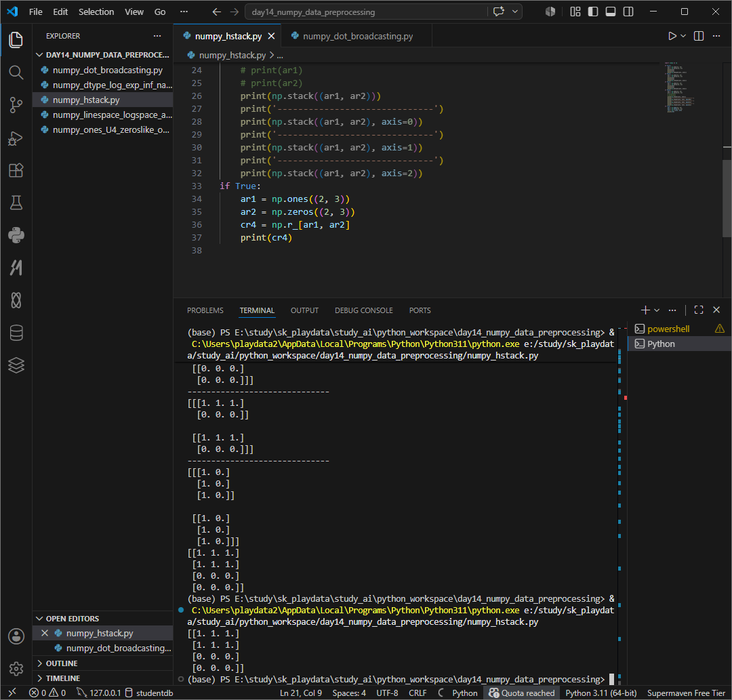Maximize the terminal panel size
The width and height of the screenshot is (732, 700).
[x=698, y=310]
